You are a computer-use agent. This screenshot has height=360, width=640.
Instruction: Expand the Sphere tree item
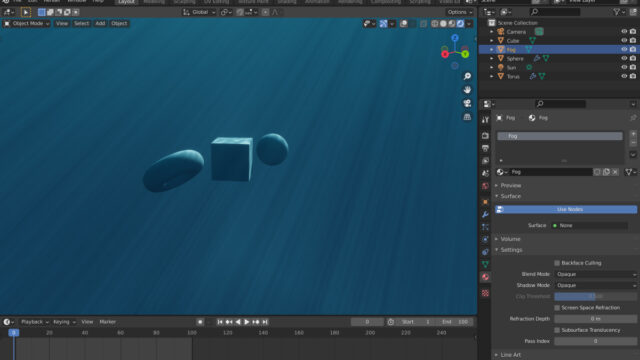pos(492,59)
